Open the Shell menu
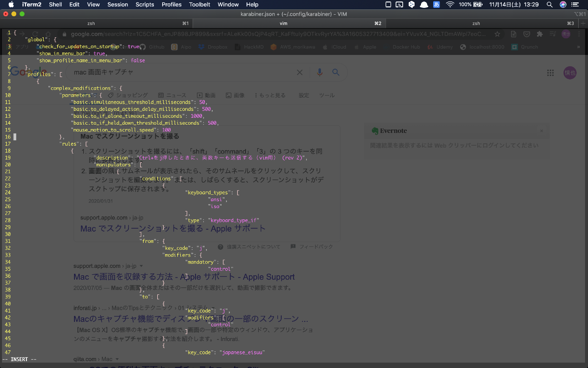 click(x=55, y=4)
